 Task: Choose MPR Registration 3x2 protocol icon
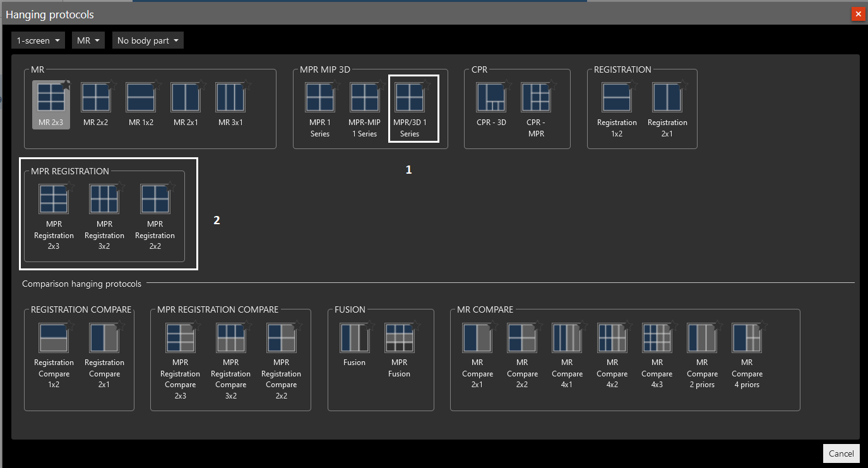point(104,200)
